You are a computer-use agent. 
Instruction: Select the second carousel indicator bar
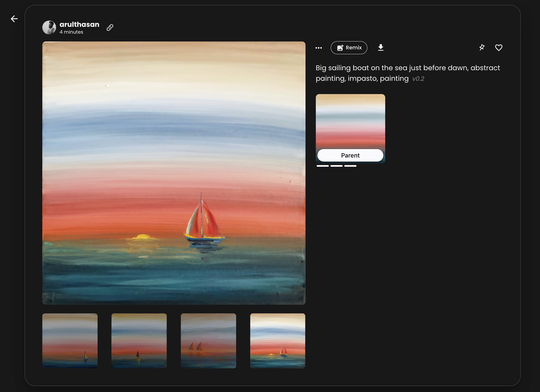pos(336,166)
